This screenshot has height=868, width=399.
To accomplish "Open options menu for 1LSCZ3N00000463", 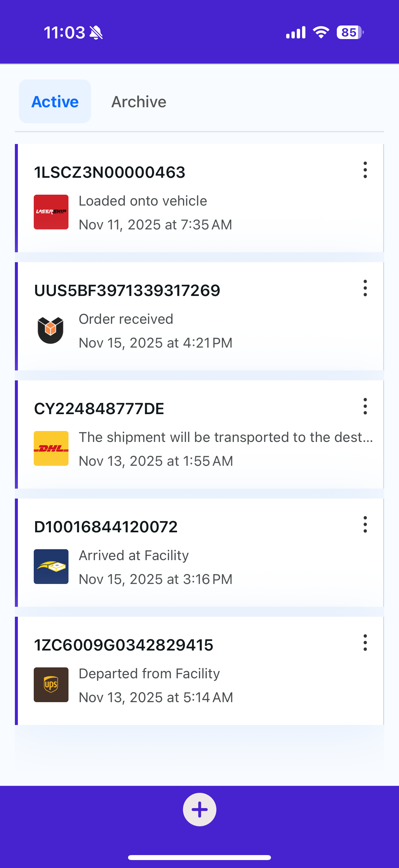I will click(x=365, y=170).
